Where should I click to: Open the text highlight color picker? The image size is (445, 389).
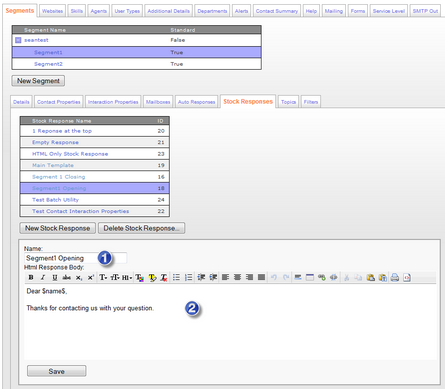pyautogui.click(x=152, y=277)
